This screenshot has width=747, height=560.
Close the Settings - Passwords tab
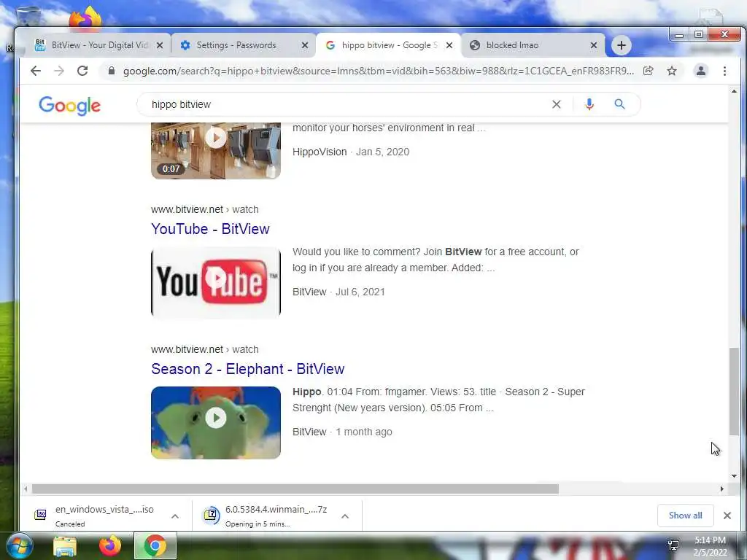pos(305,45)
